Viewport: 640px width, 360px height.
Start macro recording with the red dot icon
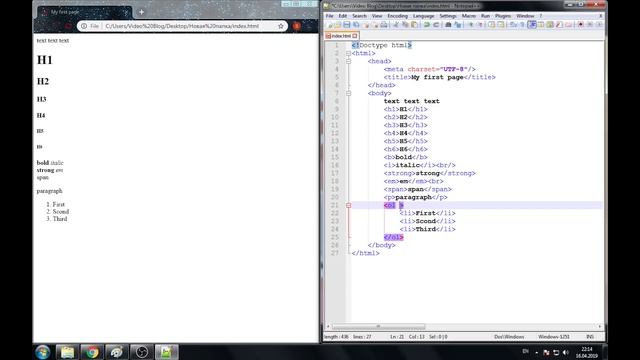coord(580,25)
